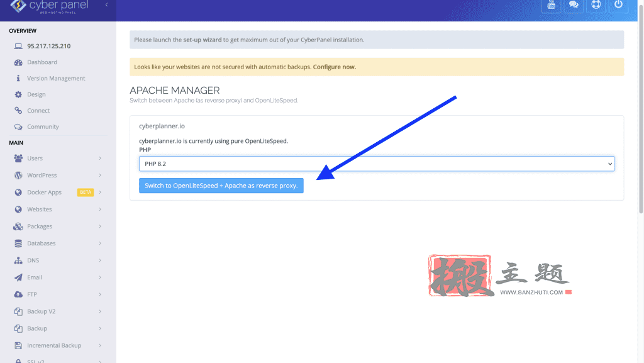Click the Incremental Backup floppy icon
The image size is (644, 363).
18,346
